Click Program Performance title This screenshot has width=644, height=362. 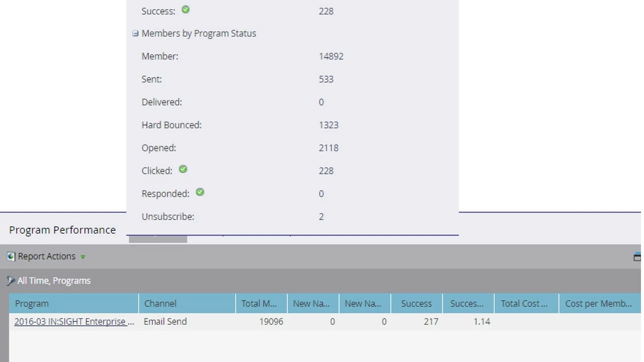coord(62,230)
